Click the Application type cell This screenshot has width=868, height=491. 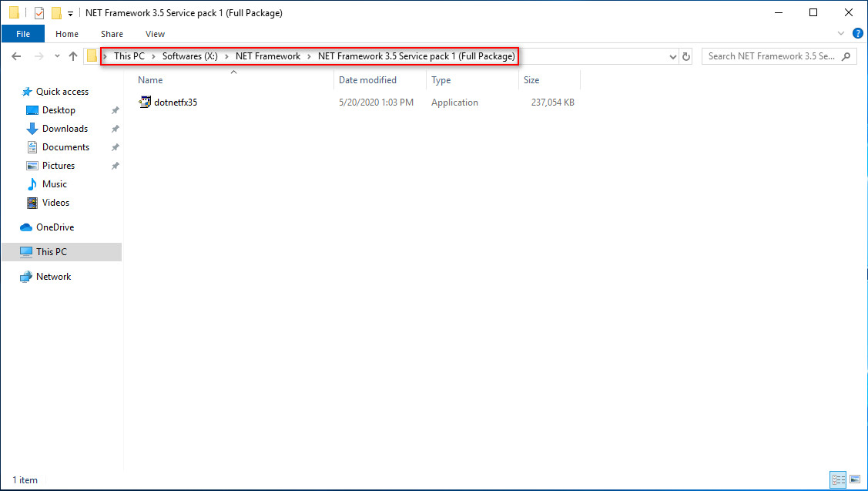[x=454, y=103]
